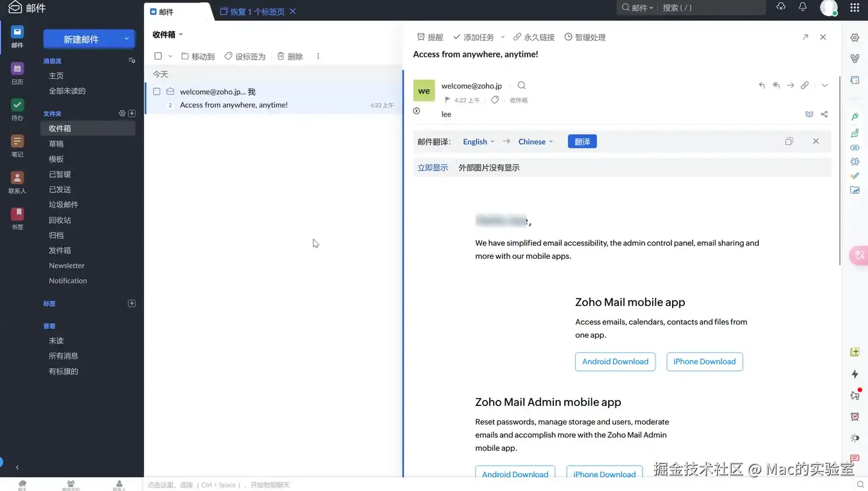
Task: Click the 新建邮件 button
Action: [x=81, y=39]
